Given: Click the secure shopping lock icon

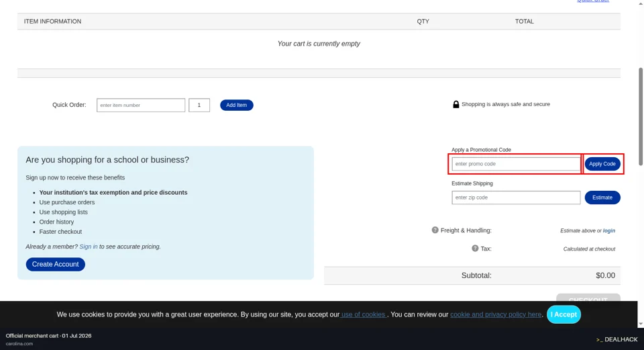Looking at the screenshot, I should coord(456,105).
